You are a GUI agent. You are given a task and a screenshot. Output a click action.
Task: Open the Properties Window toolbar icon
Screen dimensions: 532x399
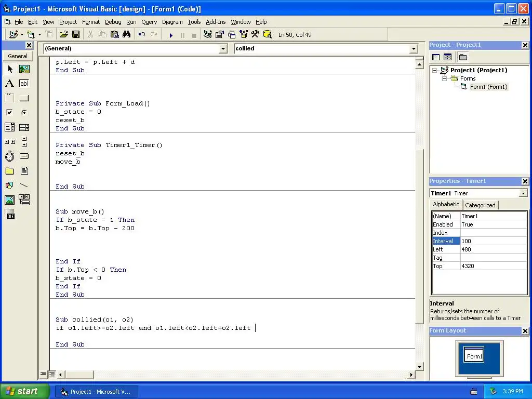tap(220, 35)
